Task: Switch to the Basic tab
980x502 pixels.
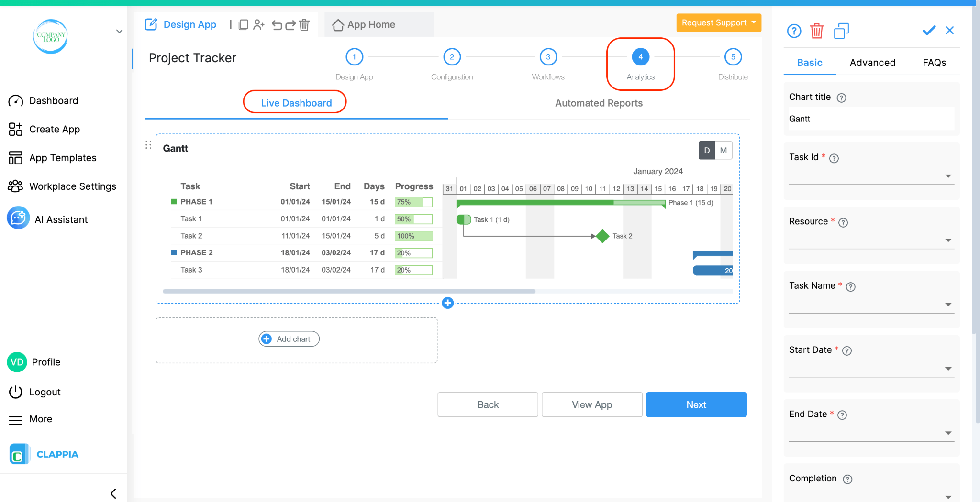Action: tap(810, 63)
